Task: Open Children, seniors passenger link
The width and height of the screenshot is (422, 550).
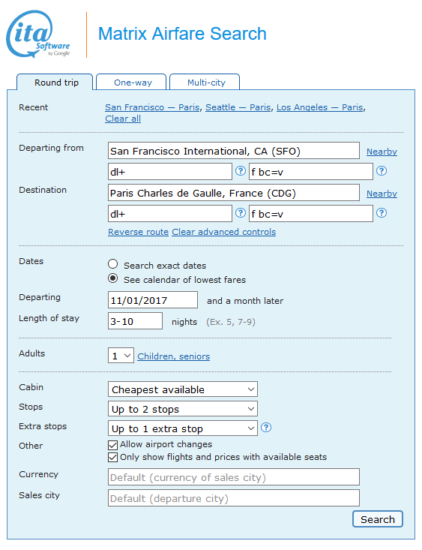Action: coord(174,356)
